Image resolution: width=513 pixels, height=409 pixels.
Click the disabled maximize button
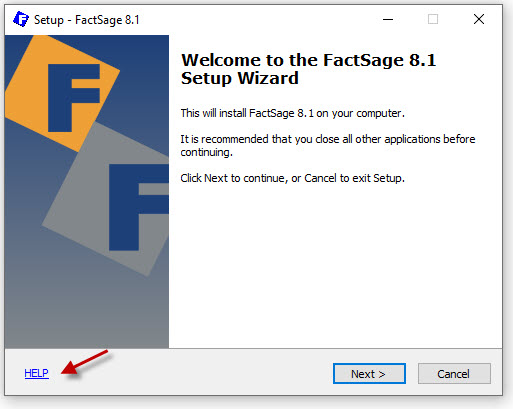(x=433, y=19)
